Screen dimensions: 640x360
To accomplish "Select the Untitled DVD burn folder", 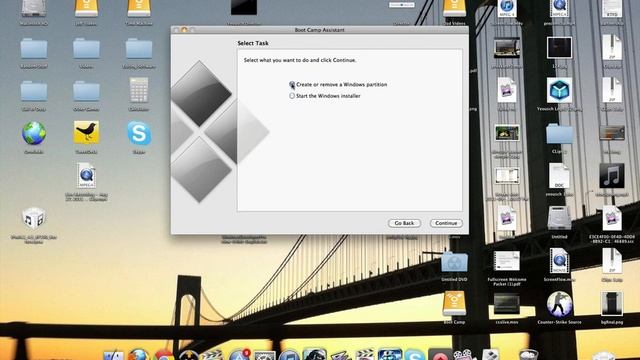I will 454,262.
